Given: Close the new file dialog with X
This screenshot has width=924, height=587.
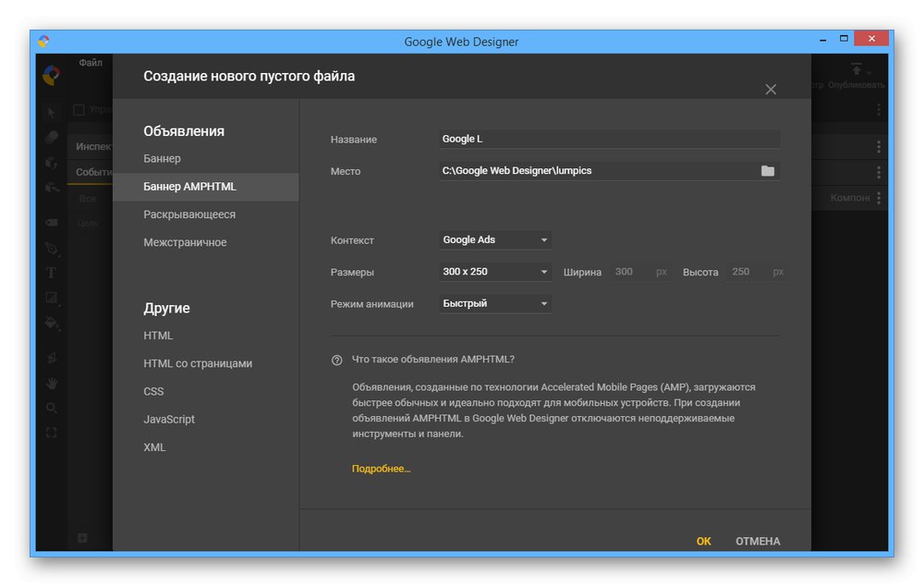Looking at the screenshot, I should point(771,90).
